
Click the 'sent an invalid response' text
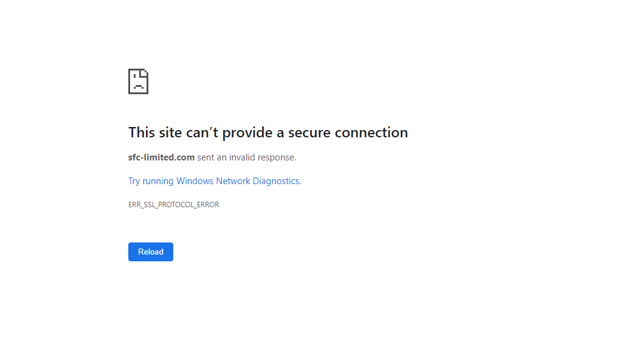pos(246,157)
